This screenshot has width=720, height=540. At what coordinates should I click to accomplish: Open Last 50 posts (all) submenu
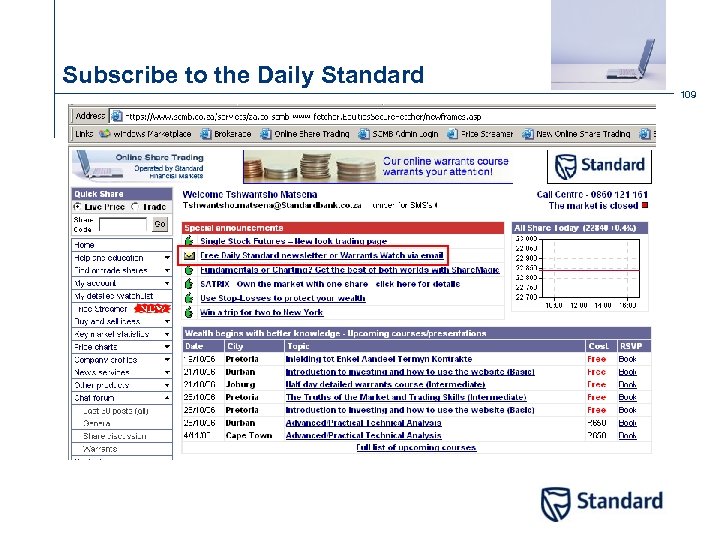[x=122, y=411]
